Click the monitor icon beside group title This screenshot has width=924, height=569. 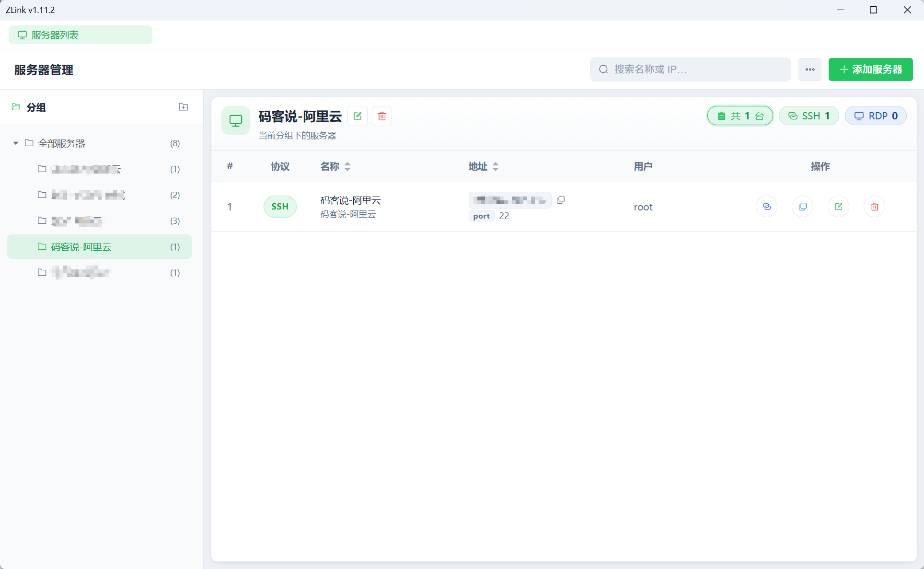(x=236, y=120)
